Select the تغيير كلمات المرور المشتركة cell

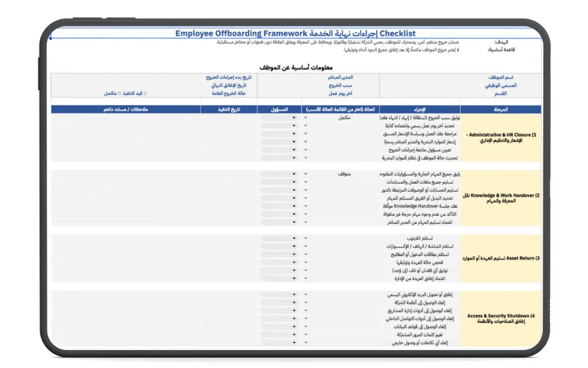(x=420, y=335)
